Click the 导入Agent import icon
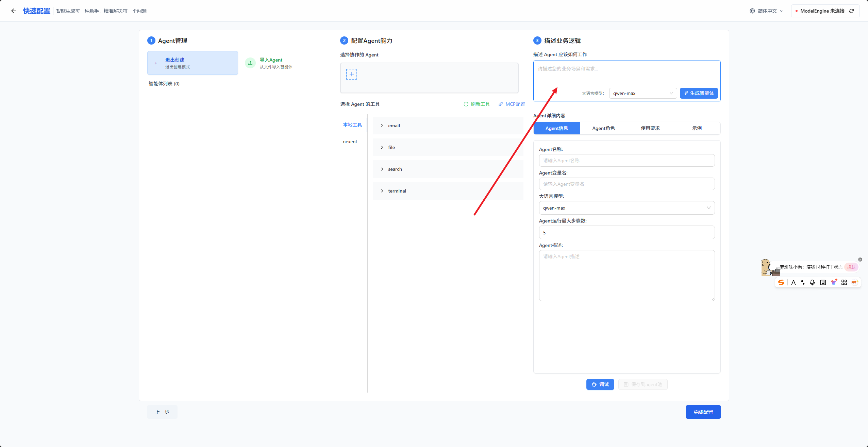This screenshot has width=868, height=447. [x=250, y=63]
